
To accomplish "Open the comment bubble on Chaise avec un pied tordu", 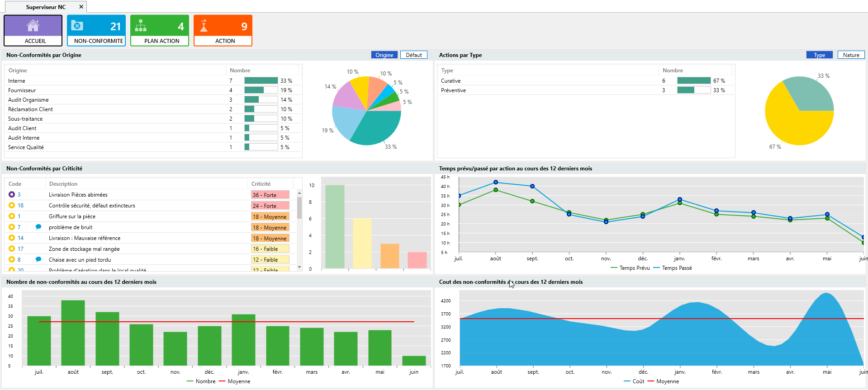I will pyautogui.click(x=38, y=259).
